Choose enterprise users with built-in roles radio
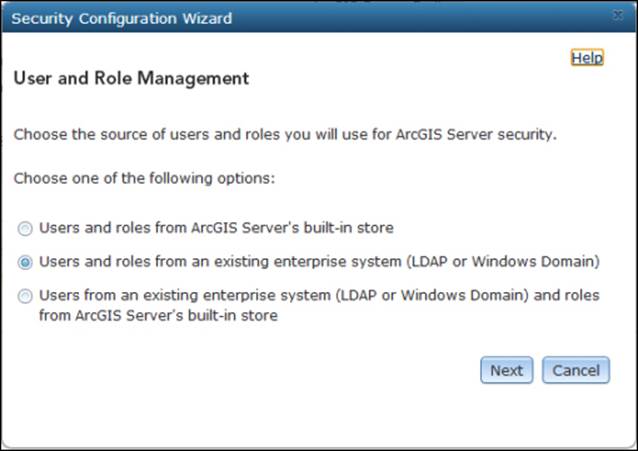638x451 pixels. tap(25, 296)
